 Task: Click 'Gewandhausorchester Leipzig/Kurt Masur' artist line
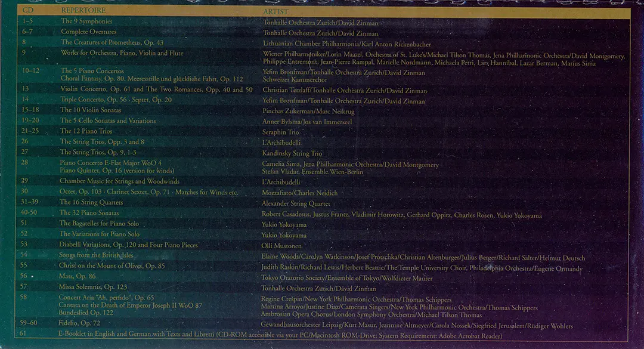coord(417,326)
